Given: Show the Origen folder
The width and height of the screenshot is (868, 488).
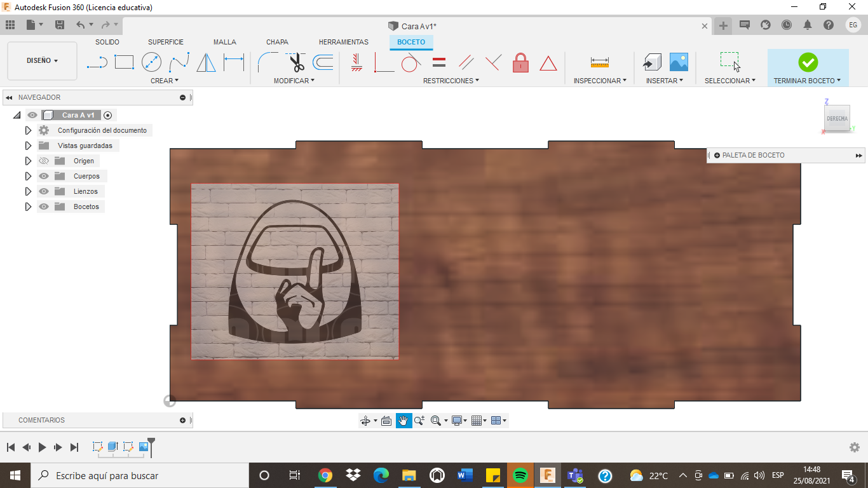Looking at the screenshot, I should coord(43,160).
